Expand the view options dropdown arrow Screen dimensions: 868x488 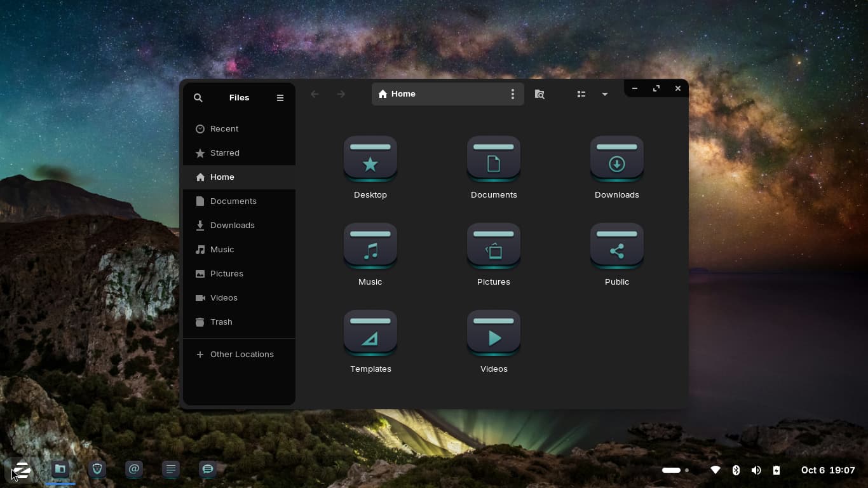(x=605, y=94)
